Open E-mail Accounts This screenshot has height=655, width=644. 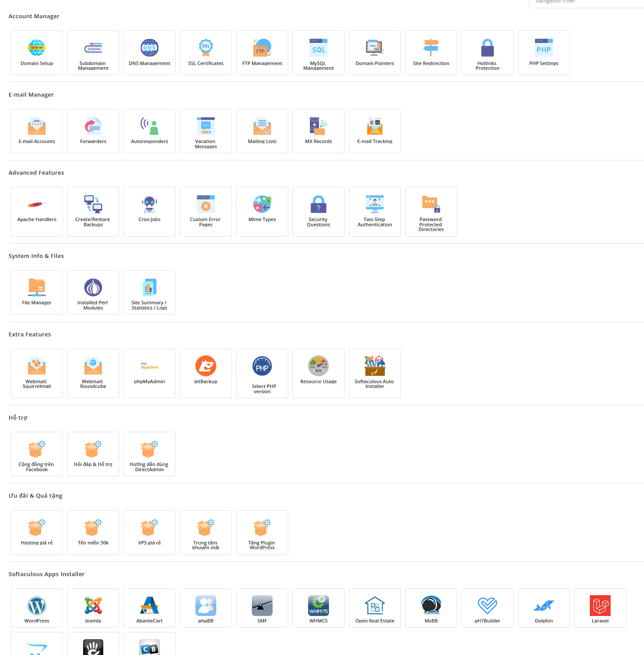37,131
